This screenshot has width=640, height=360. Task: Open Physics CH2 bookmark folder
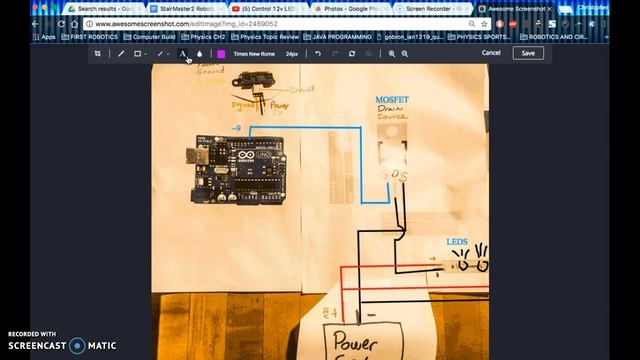(203, 37)
